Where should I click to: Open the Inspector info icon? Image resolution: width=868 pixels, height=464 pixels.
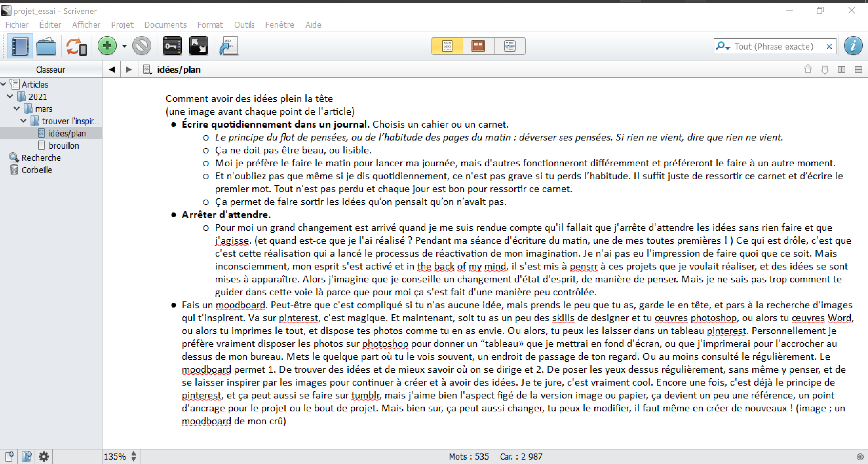pos(853,46)
